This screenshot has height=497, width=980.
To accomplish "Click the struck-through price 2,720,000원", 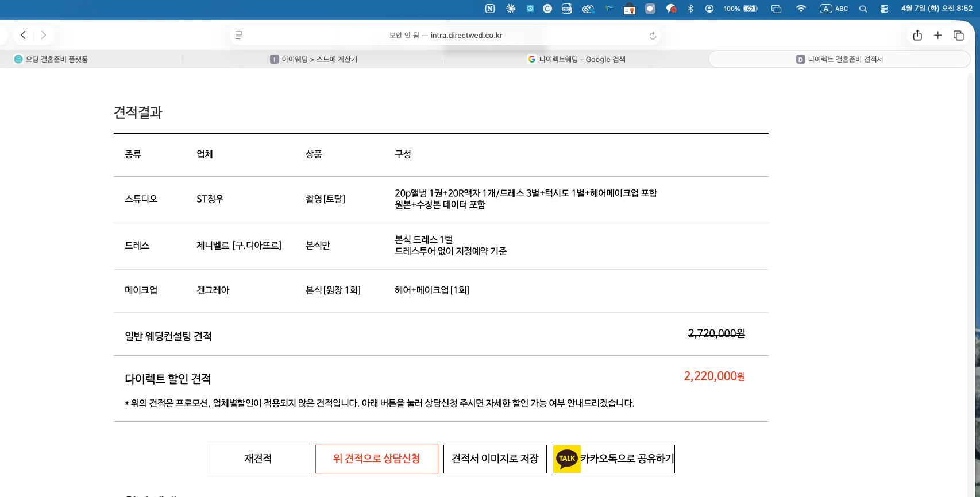I will point(716,333).
